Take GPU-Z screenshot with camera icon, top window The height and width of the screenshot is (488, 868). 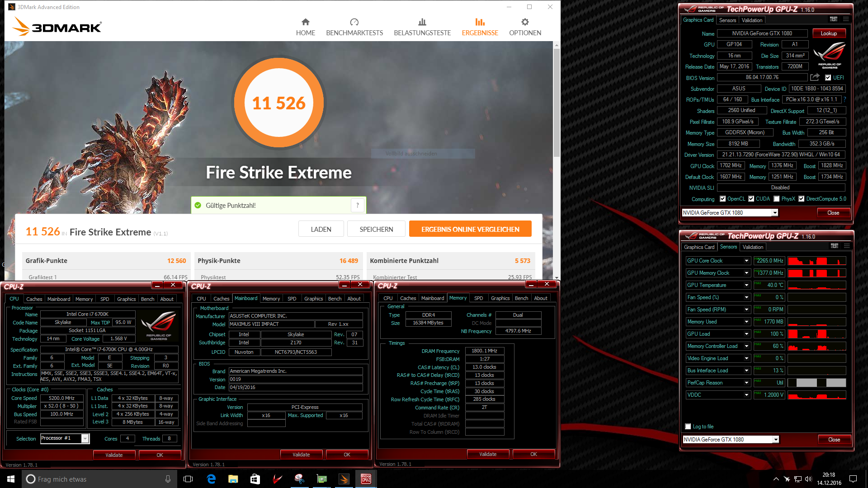tap(833, 19)
